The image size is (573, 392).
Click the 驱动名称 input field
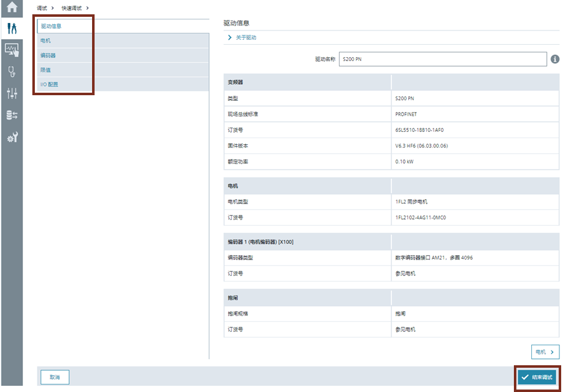[442, 59]
